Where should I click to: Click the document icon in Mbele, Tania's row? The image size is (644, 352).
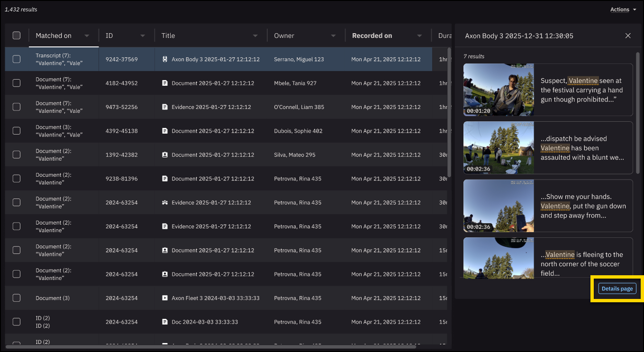165,83
